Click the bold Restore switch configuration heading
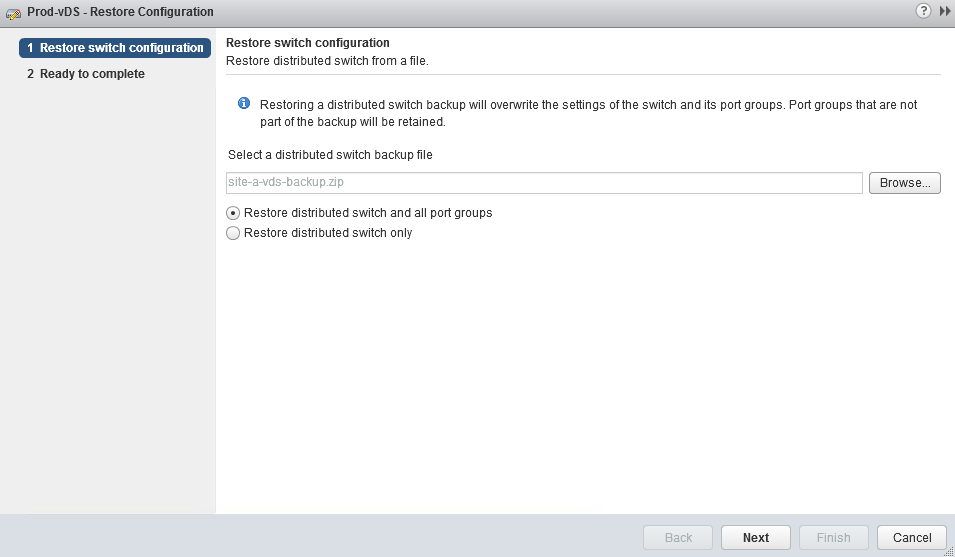This screenshot has height=557, width=955. tap(308, 43)
